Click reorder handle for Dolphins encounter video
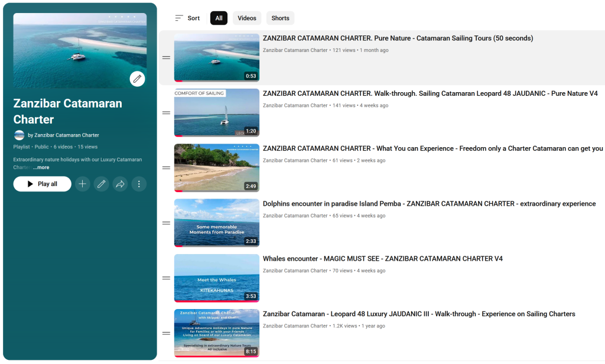 (166, 223)
